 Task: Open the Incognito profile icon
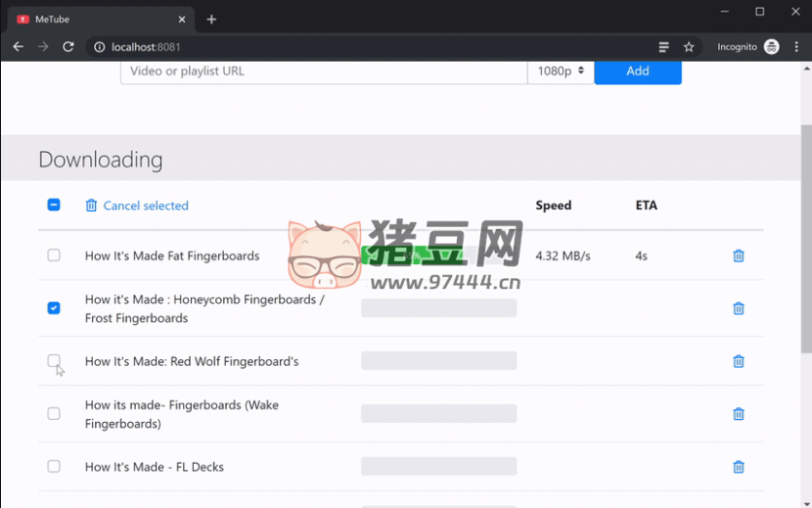(x=771, y=47)
